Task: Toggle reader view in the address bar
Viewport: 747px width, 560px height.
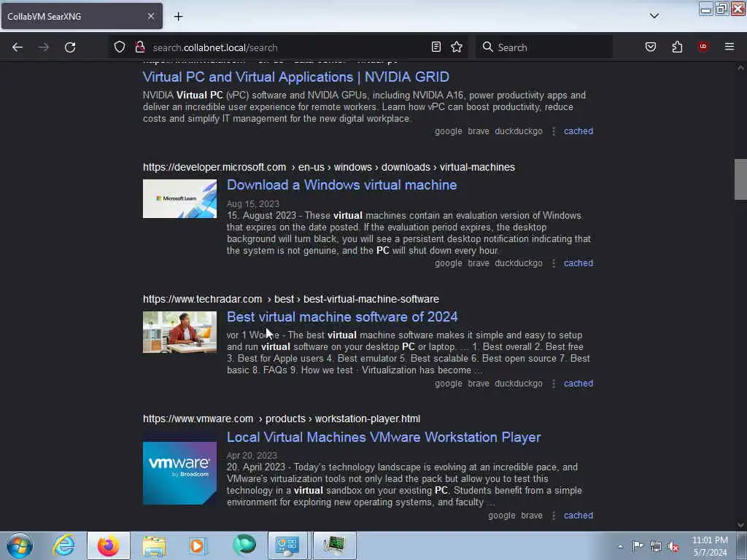Action: pyautogui.click(x=436, y=47)
